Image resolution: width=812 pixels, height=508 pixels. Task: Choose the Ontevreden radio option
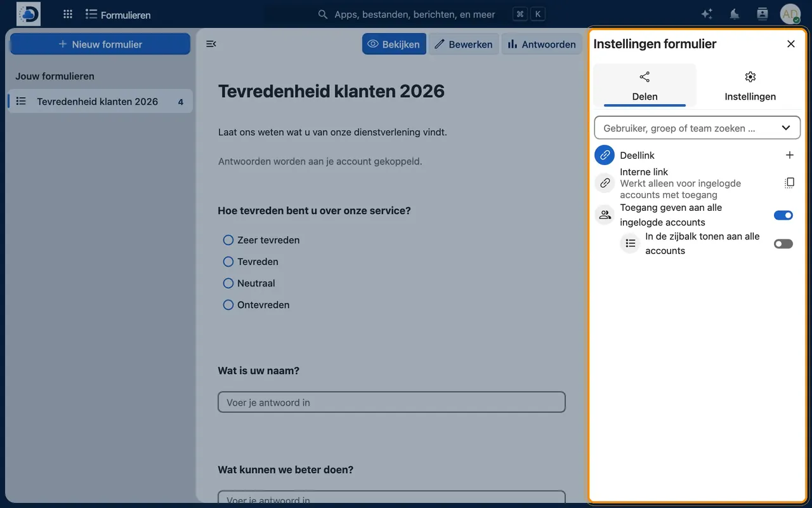click(228, 305)
